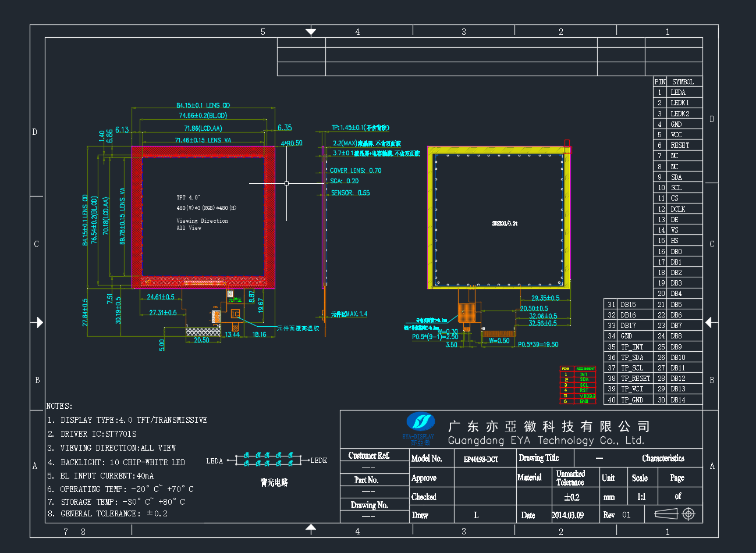
Task: Select the red touch pin assignment table
Action: [578, 385]
